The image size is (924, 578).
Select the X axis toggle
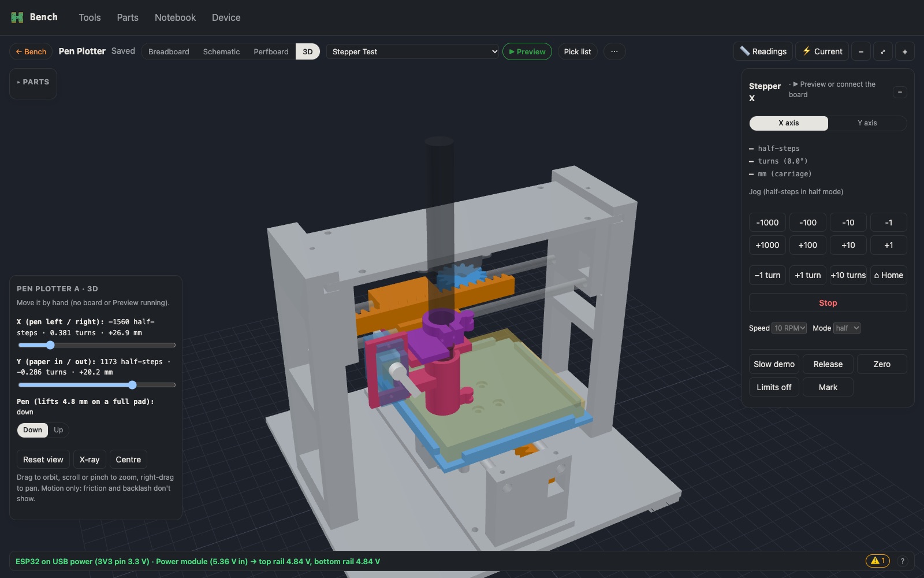click(x=788, y=123)
